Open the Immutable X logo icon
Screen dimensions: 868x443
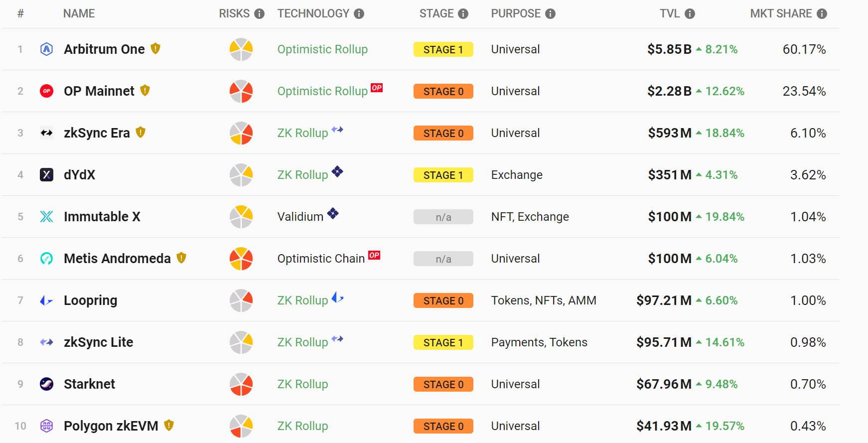47,216
